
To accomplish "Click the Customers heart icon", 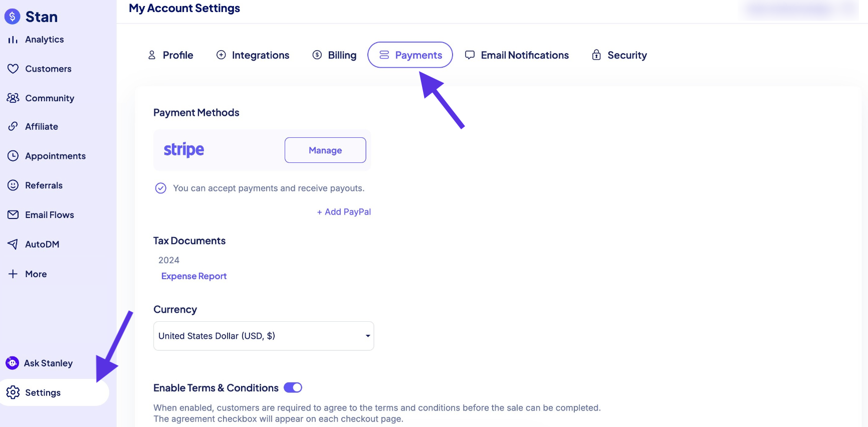I will [13, 69].
